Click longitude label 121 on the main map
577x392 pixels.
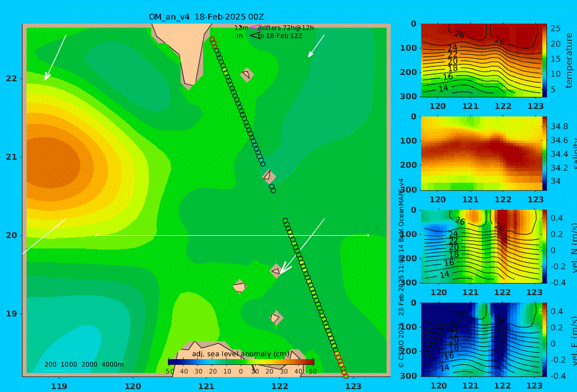click(x=206, y=386)
